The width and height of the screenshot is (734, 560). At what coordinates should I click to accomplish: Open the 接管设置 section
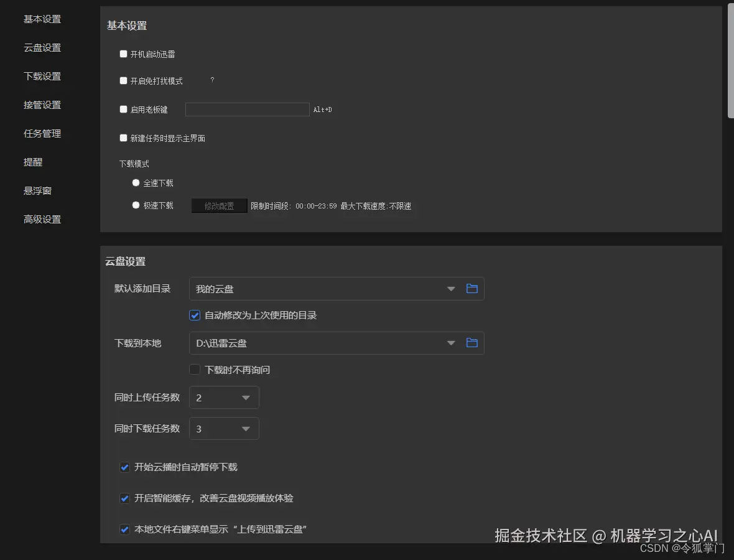pos(42,105)
